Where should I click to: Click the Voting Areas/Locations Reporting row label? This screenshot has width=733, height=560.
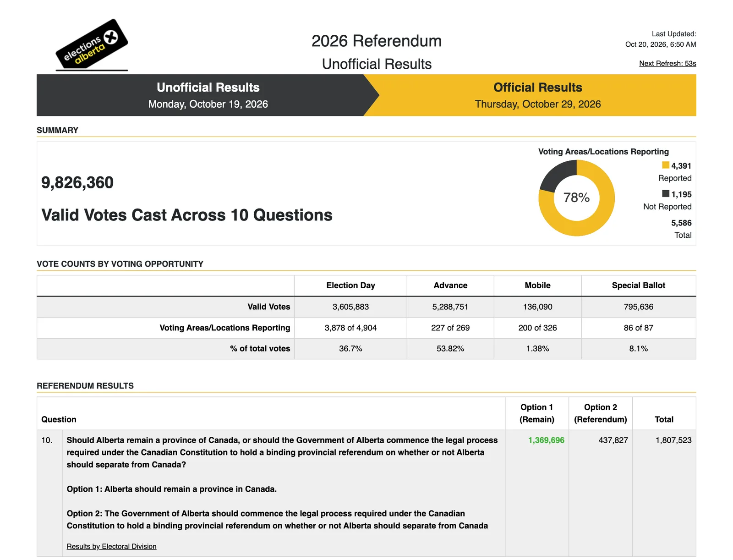[x=224, y=328]
